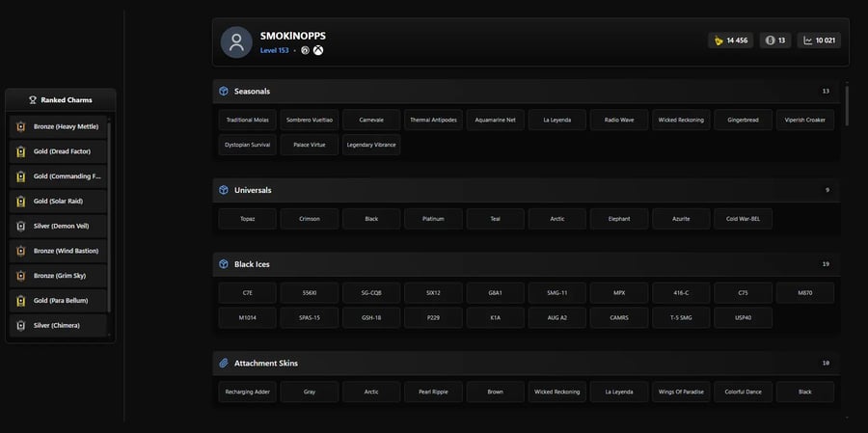Select Silver (Chimera) ranked charm
Screen dimensions: 868x433
click(x=59, y=326)
